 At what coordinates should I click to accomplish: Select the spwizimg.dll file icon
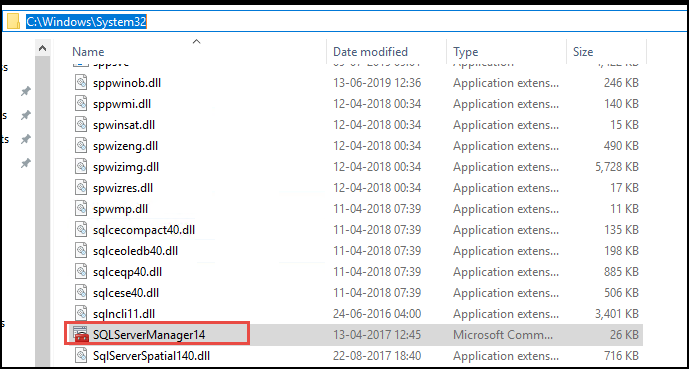coord(81,167)
